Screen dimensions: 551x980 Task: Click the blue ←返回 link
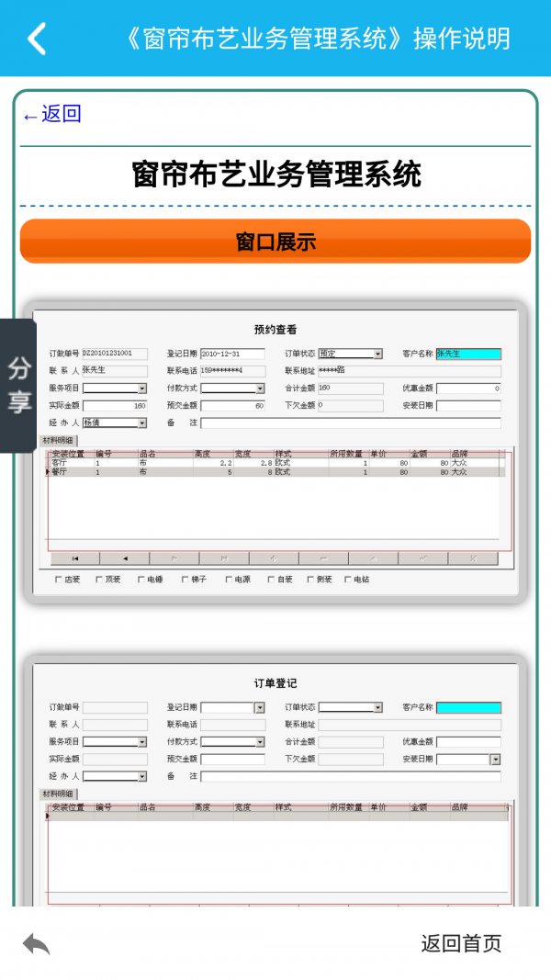(x=52, y=115)
